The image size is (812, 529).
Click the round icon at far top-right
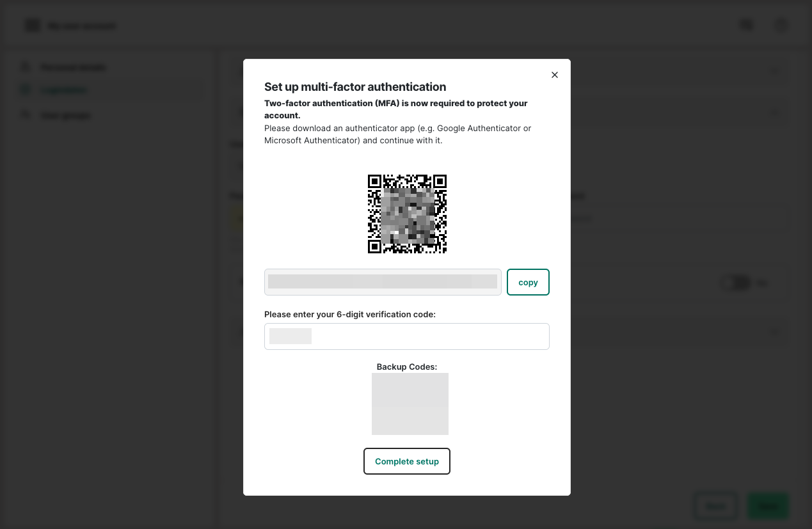(781, 26)
